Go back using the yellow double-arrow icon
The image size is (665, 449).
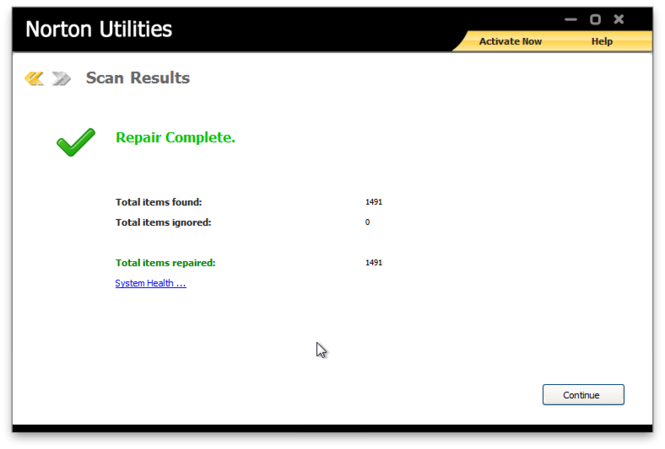[34, 78]
